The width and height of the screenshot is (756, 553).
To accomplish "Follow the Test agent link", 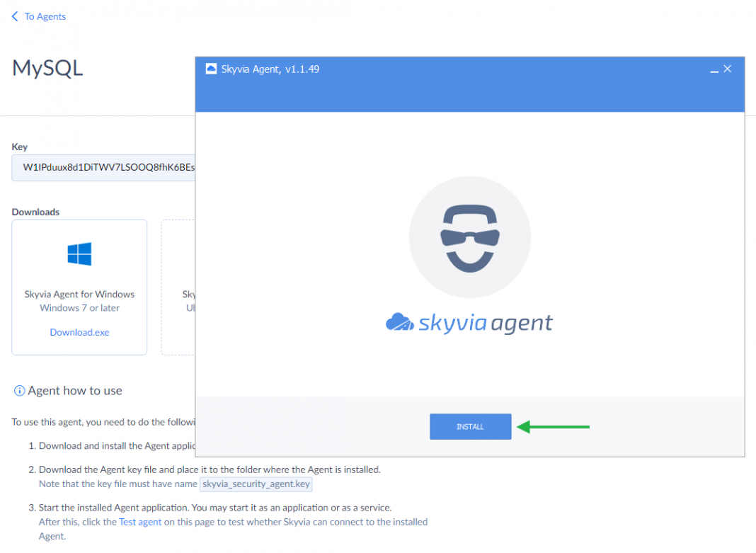I will 140,522.
